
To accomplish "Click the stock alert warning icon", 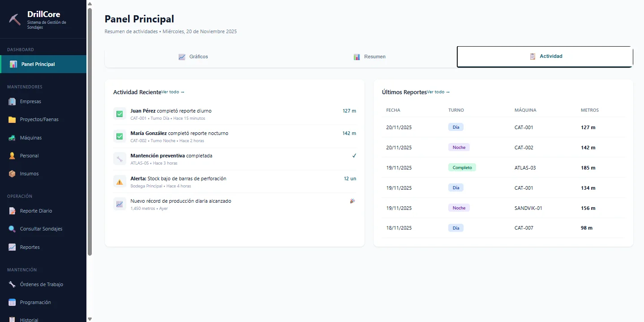I will [120, 182].
